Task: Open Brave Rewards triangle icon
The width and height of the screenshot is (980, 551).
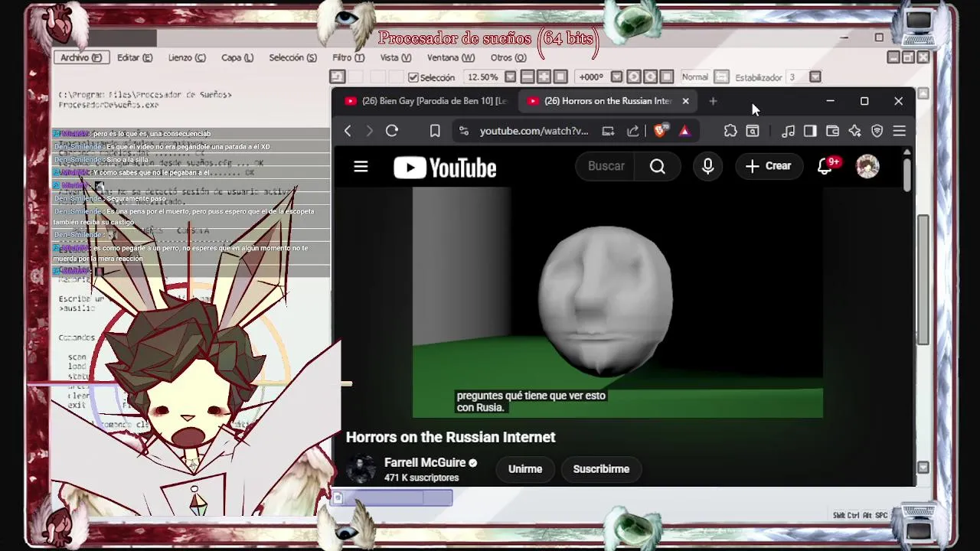Action: (684, 131)
